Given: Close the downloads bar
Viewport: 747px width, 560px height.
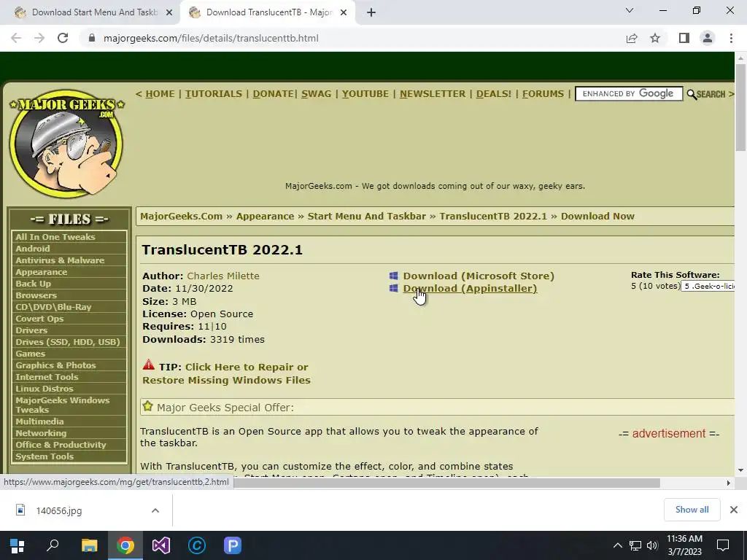Looking at the screenshot, I should point(734,510).
